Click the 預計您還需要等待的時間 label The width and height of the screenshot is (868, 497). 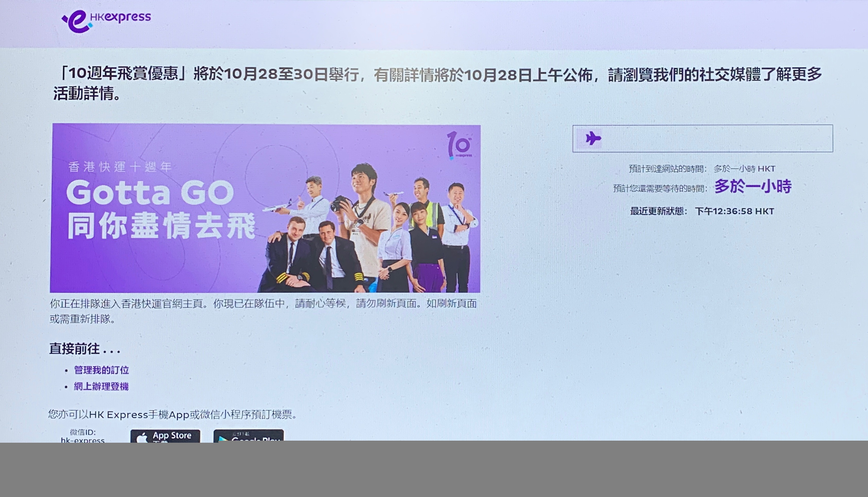click(660, 188)
